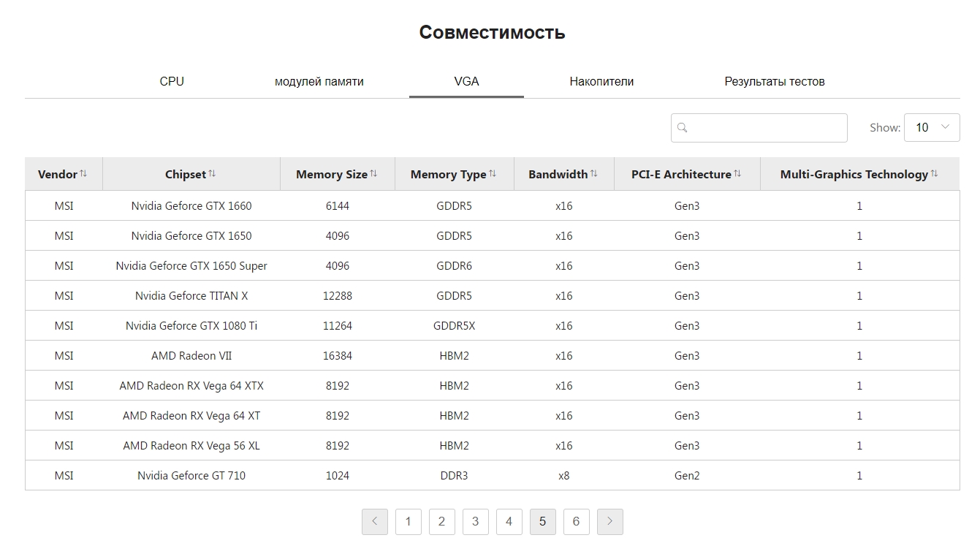Select Nvidia Geforce GTX 1650 cell
This screenshot has height=546, width=980.
click(x=191, y=236)
